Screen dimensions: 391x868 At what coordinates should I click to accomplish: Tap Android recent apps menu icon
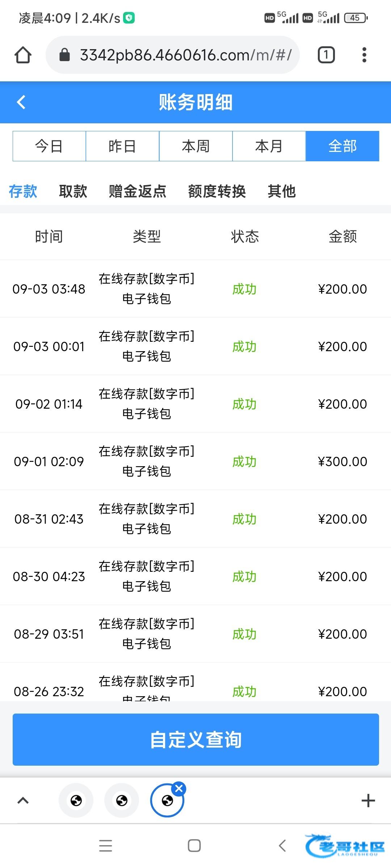(x=105, y=846)
